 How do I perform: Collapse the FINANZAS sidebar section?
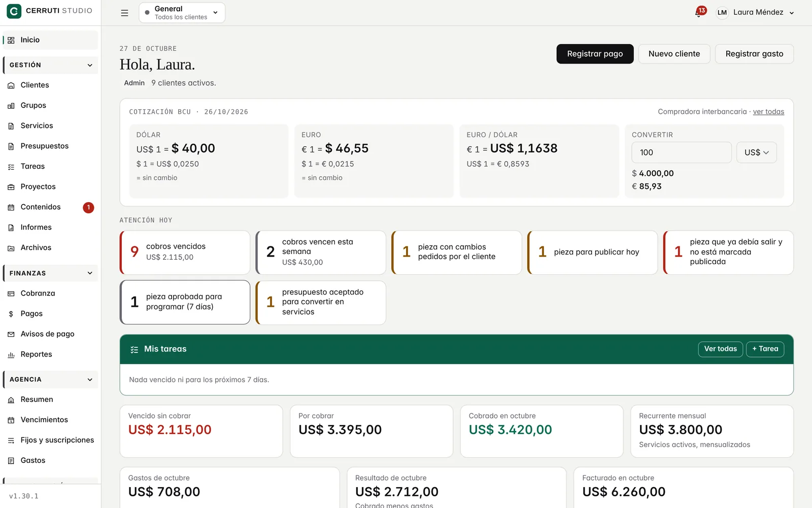point(51,273)
